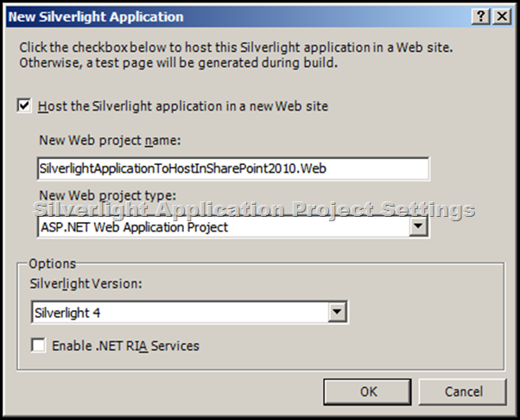
Task: Click the Options group box heading
Action: pos(53,264)
